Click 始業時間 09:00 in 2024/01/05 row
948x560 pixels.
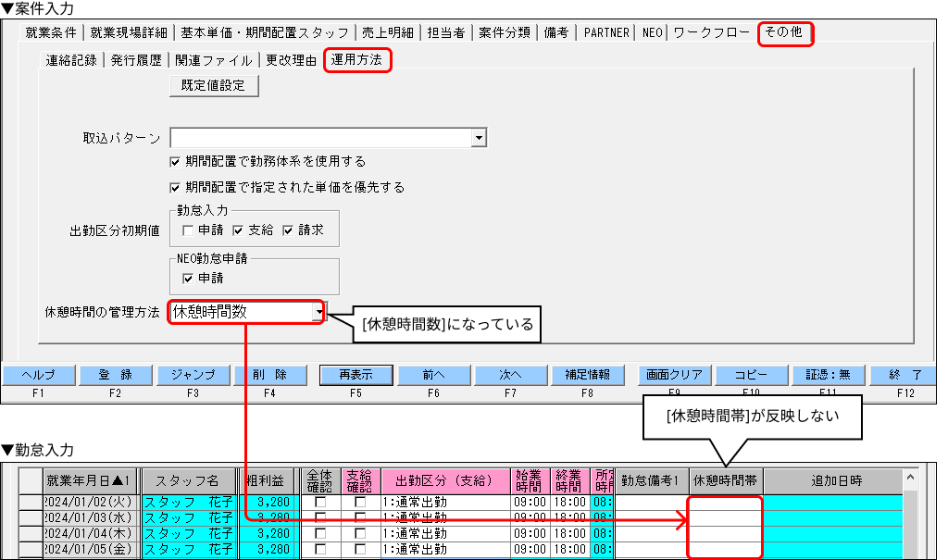tap(530, 549)
